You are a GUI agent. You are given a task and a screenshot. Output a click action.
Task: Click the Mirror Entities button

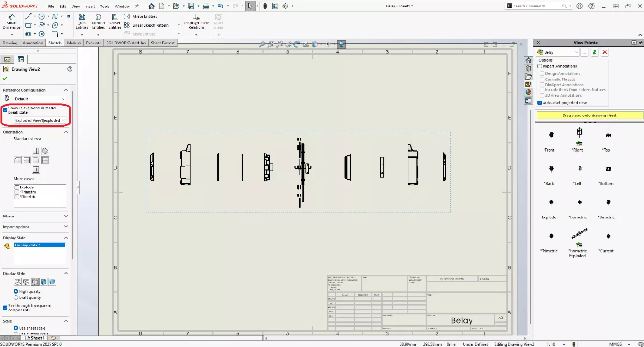click(x=141, y=16)
